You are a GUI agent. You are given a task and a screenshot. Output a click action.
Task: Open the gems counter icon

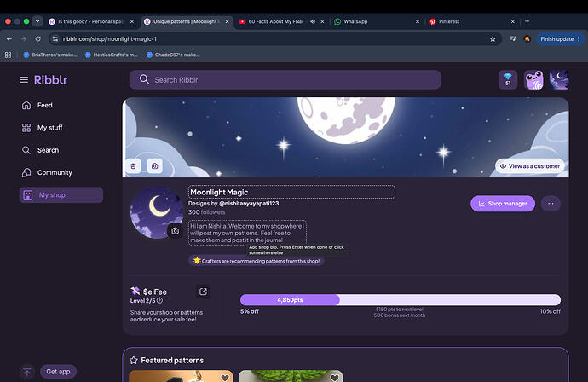pos(508,79)
